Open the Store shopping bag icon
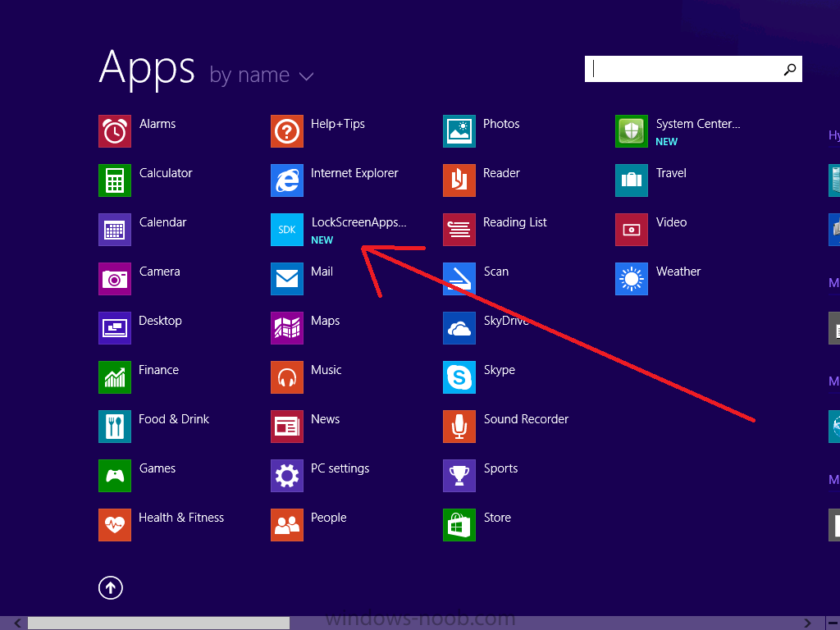 [x=459, y=526]
